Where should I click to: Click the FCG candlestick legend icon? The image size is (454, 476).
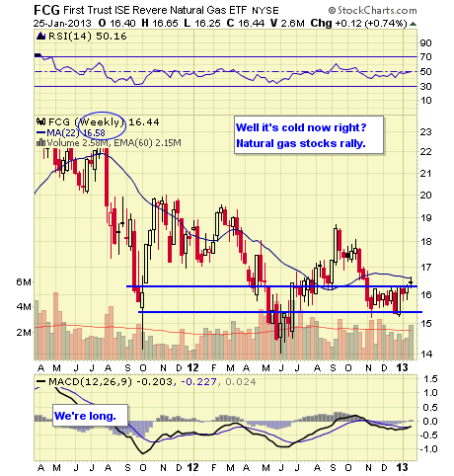tap(40, 121)
